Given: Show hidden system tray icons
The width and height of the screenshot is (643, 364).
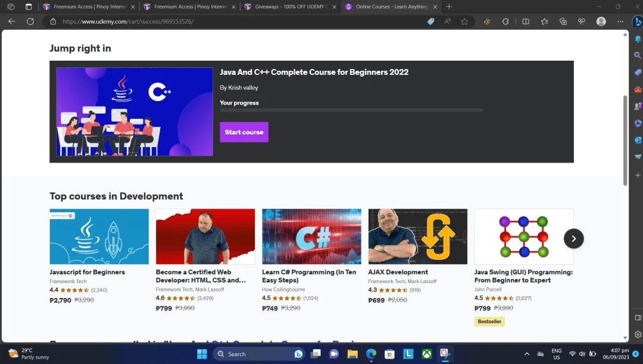Looking at the screenshot, I should pyautogui.click(x=527, y=354).
